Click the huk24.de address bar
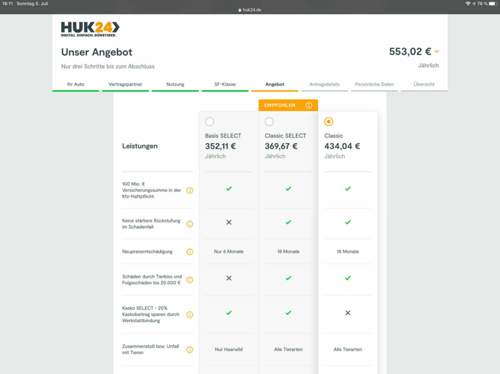500x374 pixels. pos(250,10)
